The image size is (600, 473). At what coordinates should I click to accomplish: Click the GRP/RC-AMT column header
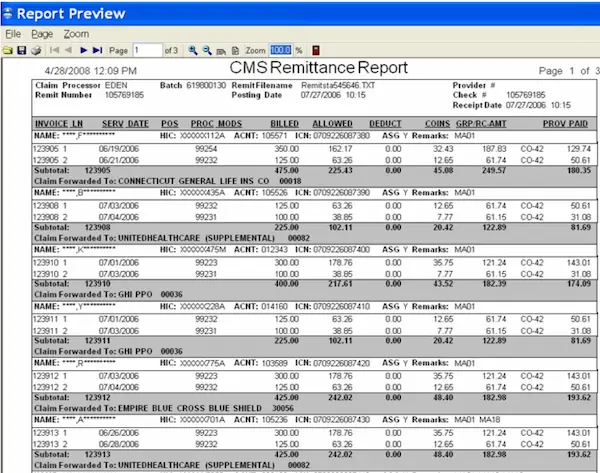pos(481,124)
